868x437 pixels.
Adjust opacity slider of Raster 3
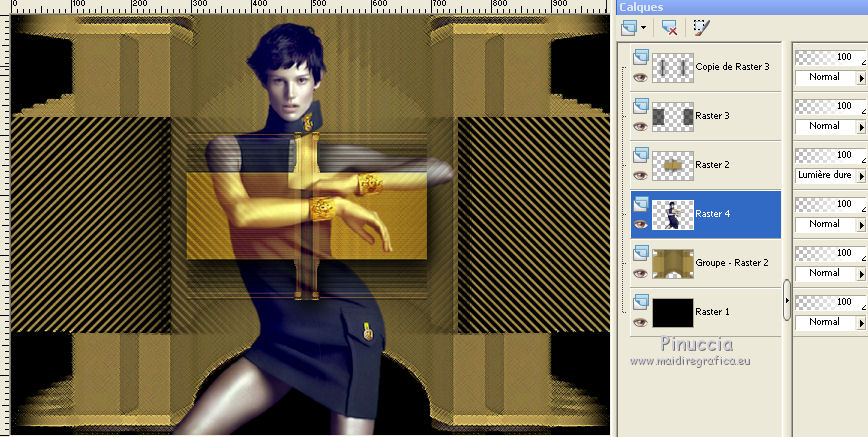[x=831, y=106]
